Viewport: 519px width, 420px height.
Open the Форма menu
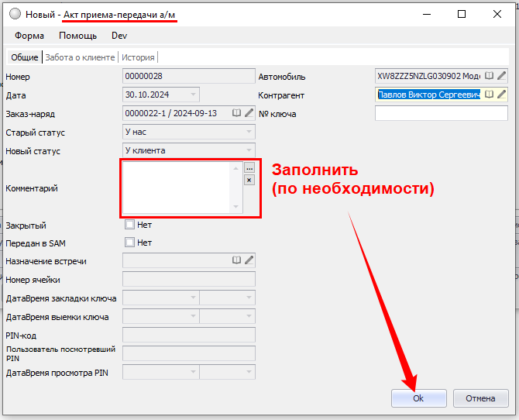29,36
